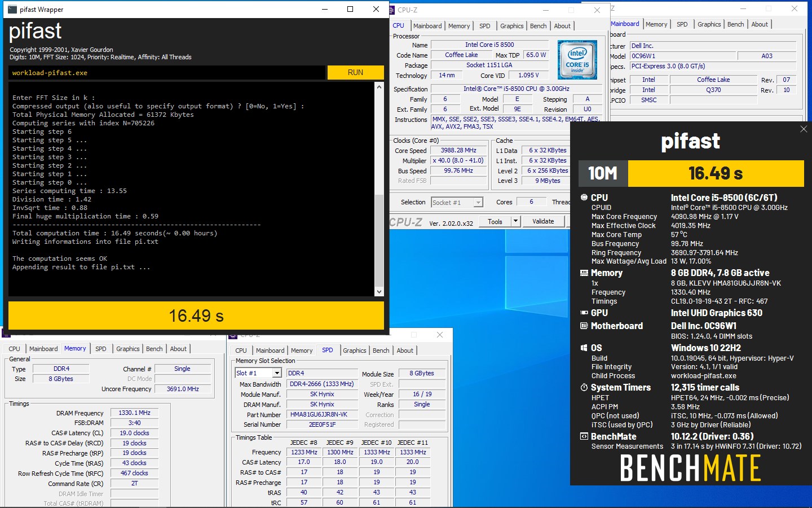
Task: Open SPD tab in CPU-Z memory timings window
Action: (x=101, y=349)
